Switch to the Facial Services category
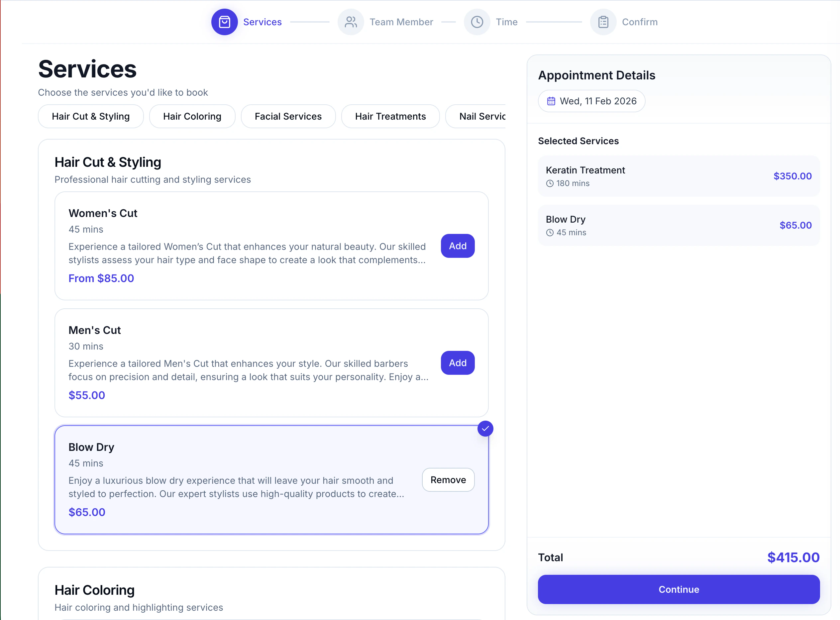 288,116
